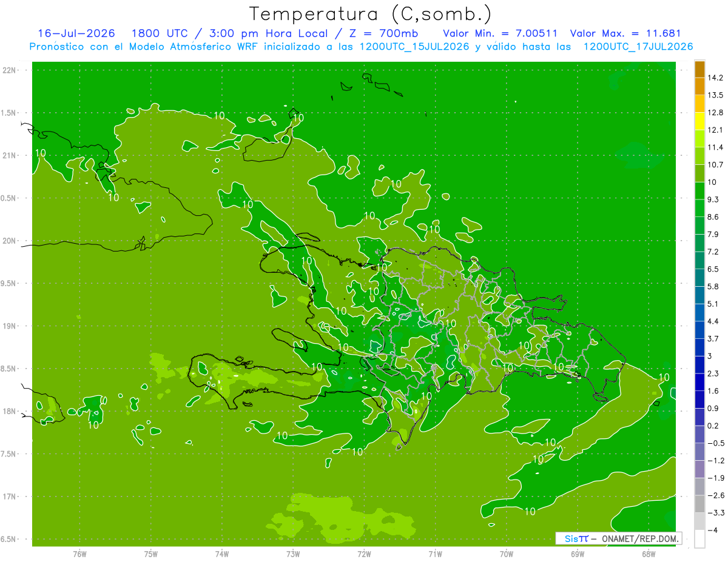
Task: Click the "Temperatura (C,somb.)" map title
Action: point(371,14)
